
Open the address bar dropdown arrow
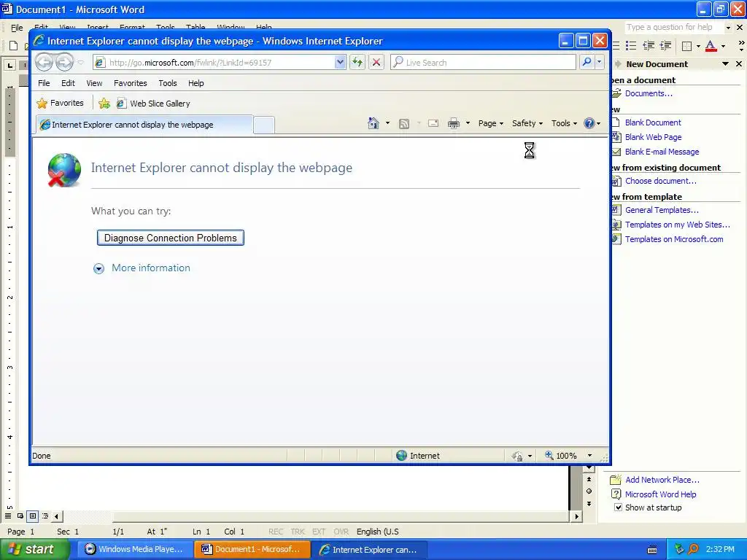coord(340,63)
